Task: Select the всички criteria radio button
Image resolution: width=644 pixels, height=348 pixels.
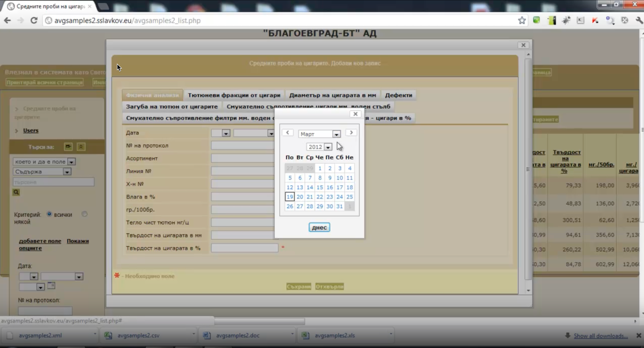Action: click(49, 214)
